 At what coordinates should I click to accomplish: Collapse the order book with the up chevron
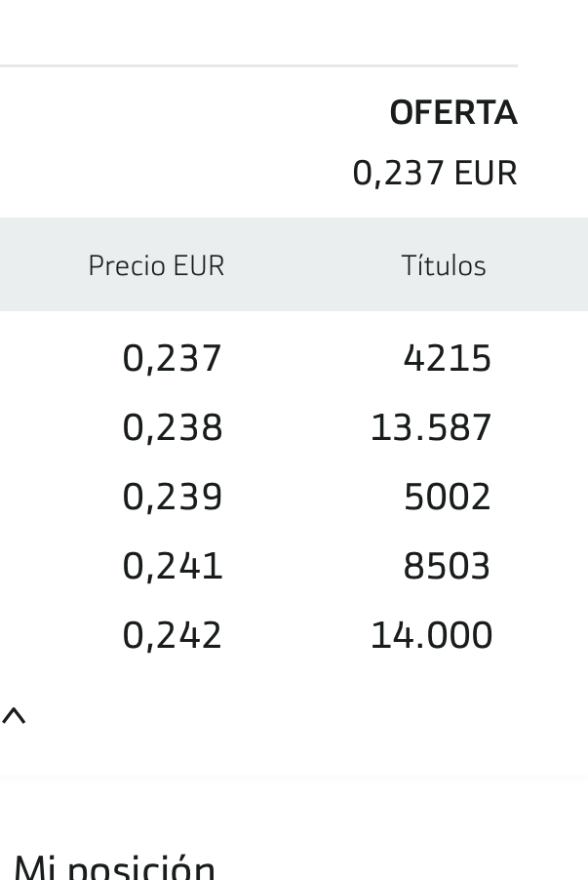click(x=14, y=717)
